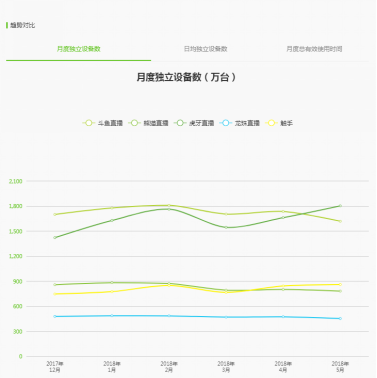Click the 斗鱼直播 data point at 2018年2月
The width and height of the screenshot is (377, 378).
point(169,205)
